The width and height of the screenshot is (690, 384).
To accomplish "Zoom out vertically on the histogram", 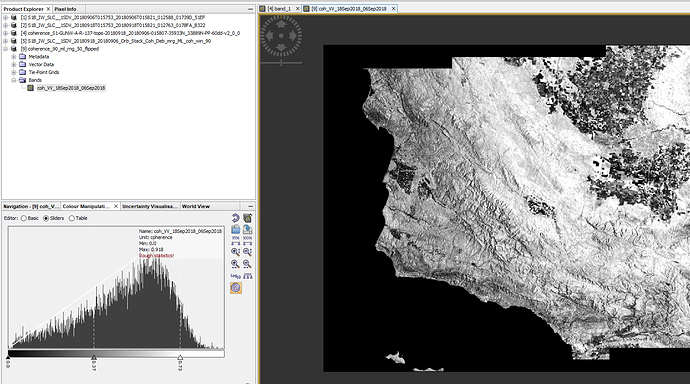I will tap(247, 252).
